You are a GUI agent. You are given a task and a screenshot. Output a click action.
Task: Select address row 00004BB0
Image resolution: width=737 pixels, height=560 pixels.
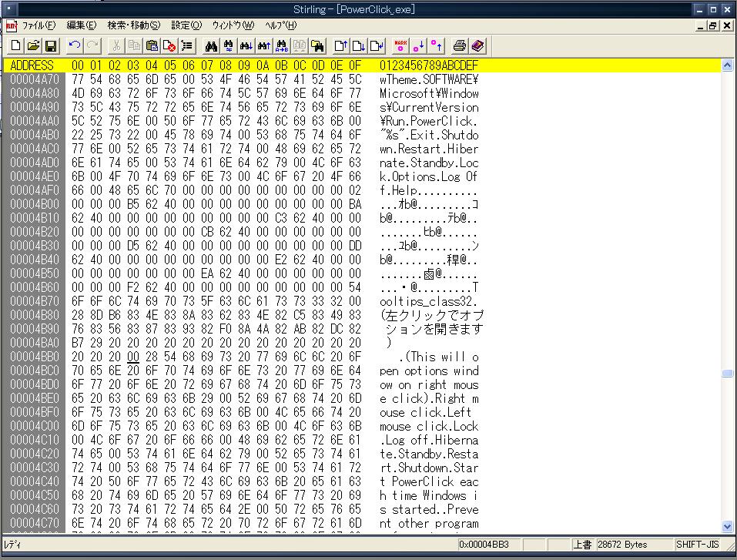click(35, 357)
